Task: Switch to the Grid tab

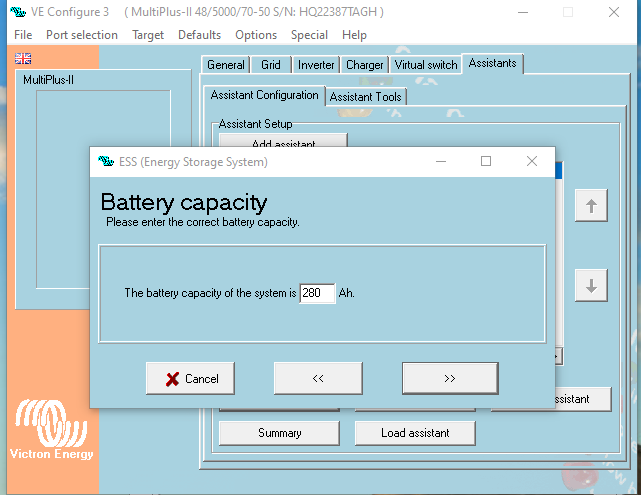Action: (x=271, y=65)
